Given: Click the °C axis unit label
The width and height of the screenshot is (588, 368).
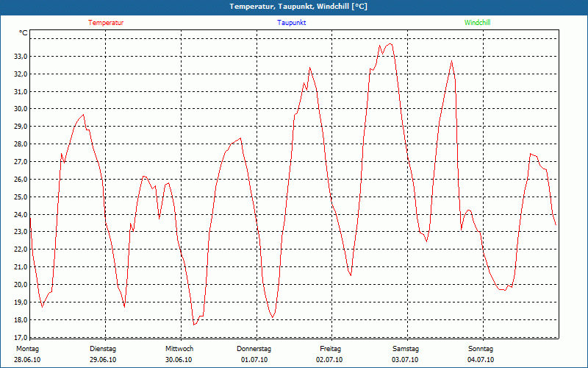Looking at the screenshot, I should click(x=24, y=33).
